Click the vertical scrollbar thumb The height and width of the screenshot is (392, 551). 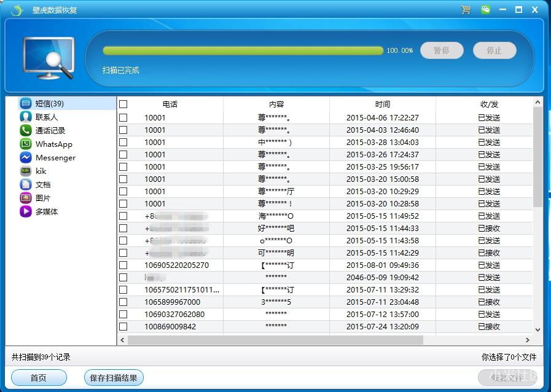(x=537, y=157)
